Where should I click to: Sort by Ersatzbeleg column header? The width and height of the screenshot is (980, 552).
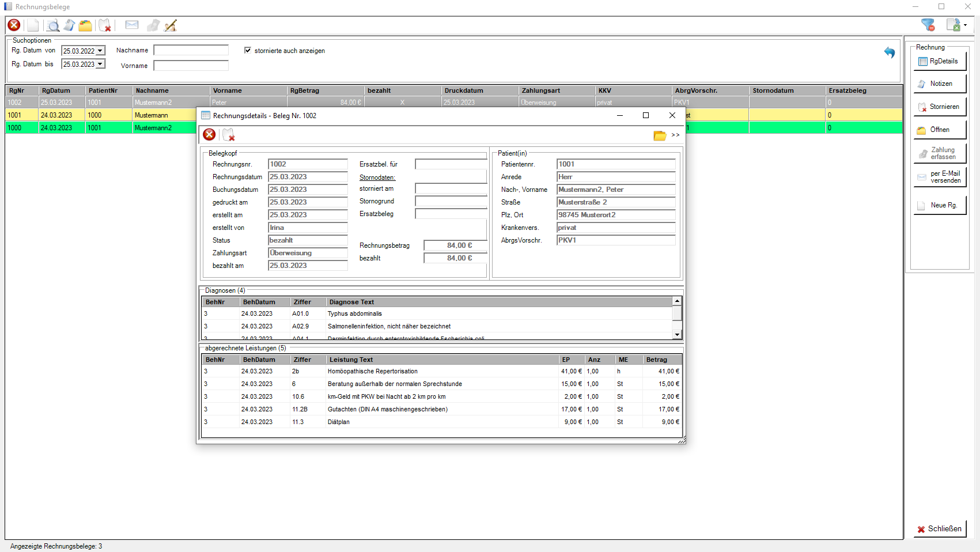tap(864, 90)
